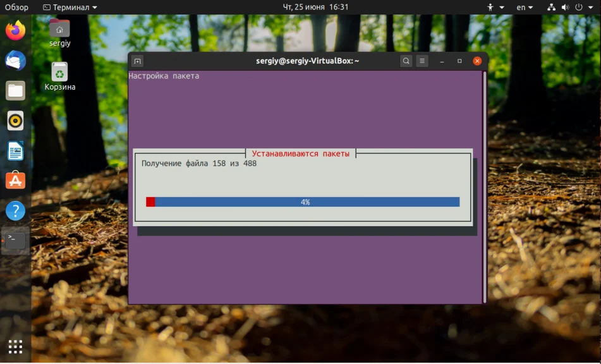Maximize the terminal window
The height and width of the screenshot is (364, 601).
point(459,61)
